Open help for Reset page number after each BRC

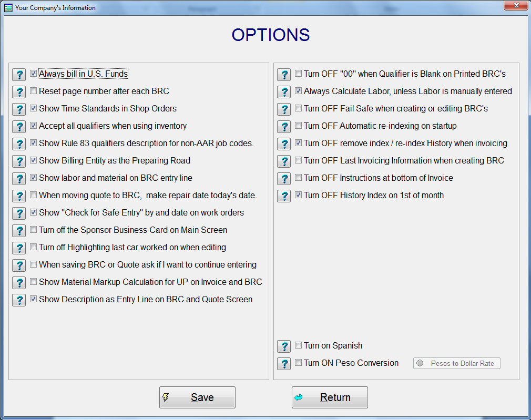coord(19,92)
